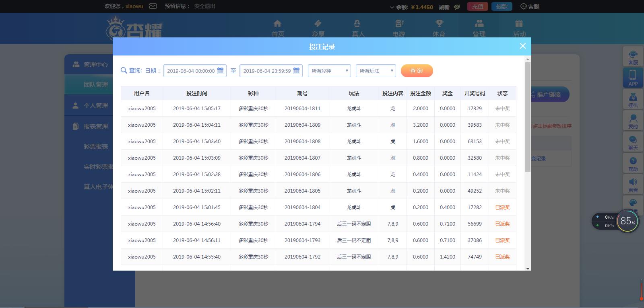Screen dimensions: 644x308
Task: Click bet amount 0.8000
Action: pyautogui.click(x=421, y=158)
